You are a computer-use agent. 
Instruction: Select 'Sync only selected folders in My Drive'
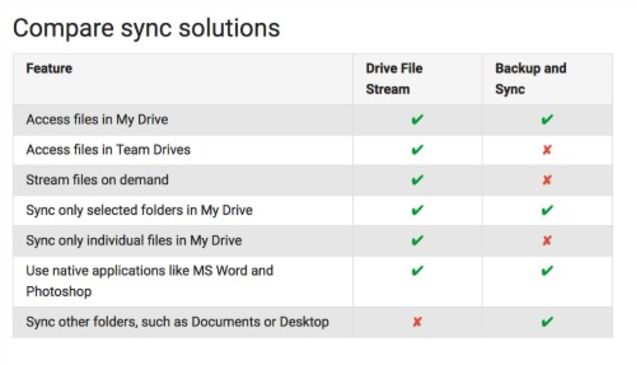click(140, 210)
